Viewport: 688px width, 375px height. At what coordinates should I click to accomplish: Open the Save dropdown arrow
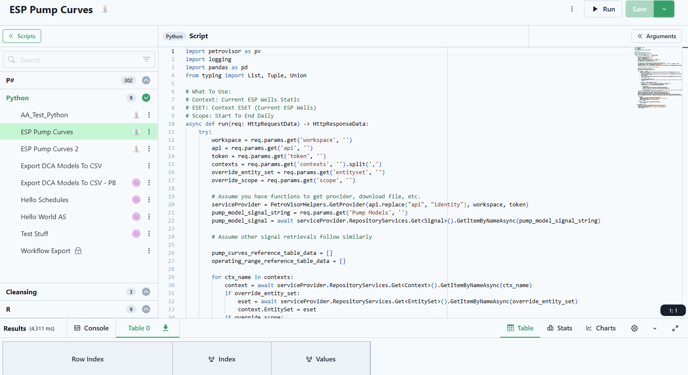[x=664, y=9]
